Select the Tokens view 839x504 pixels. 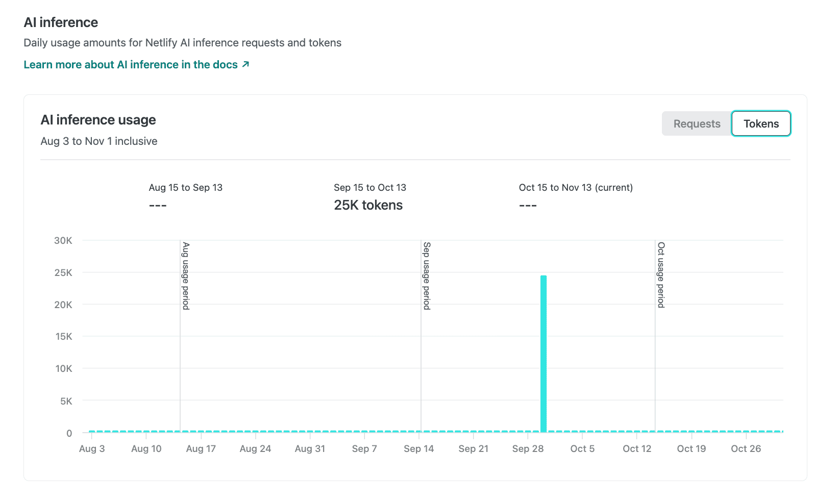(x=761, y=123)
